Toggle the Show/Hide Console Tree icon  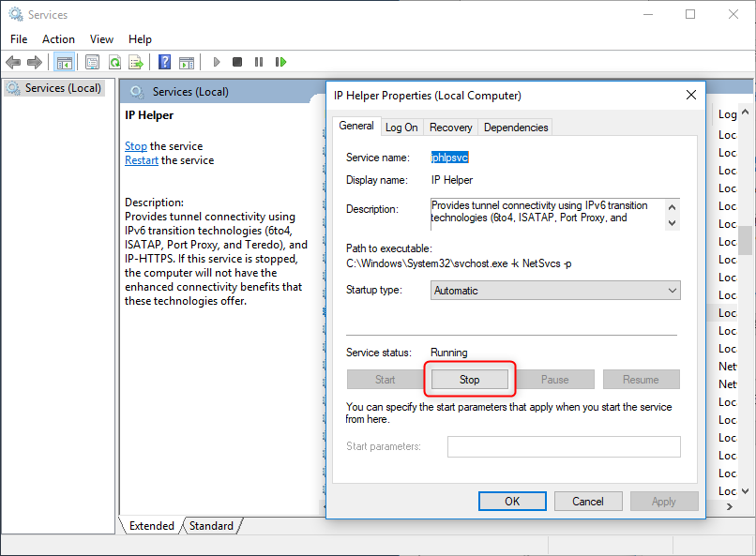click(65, 63)
